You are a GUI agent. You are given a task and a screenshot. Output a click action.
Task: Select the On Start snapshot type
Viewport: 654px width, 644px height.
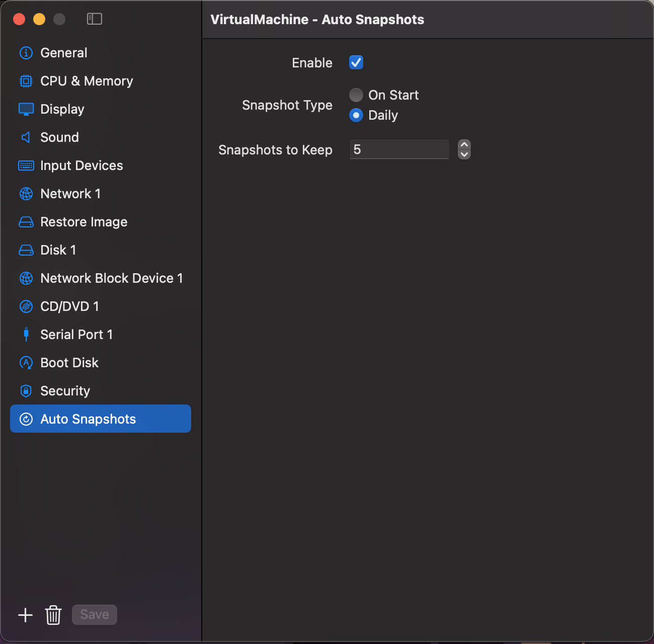click(356, 95)
